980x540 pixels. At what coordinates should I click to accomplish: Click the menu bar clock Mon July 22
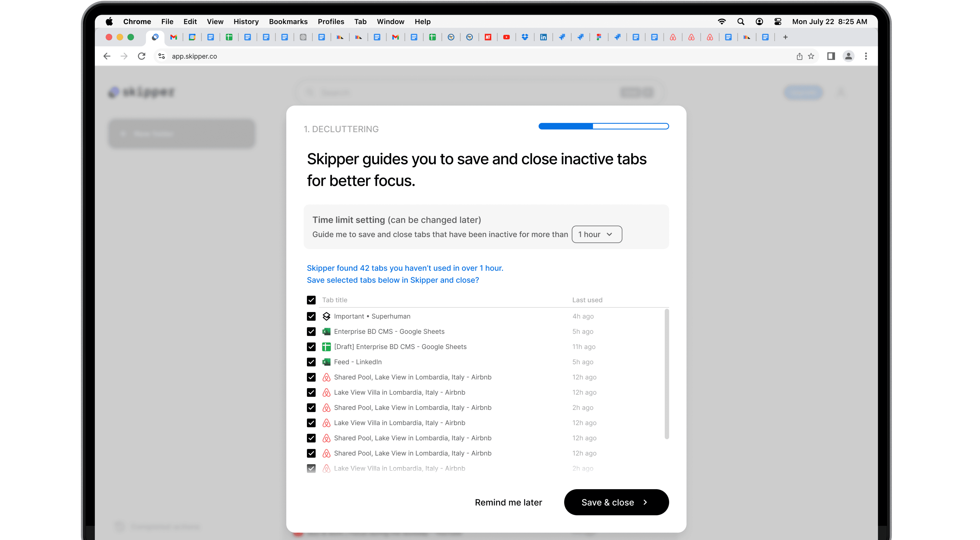tap(829, 22)
